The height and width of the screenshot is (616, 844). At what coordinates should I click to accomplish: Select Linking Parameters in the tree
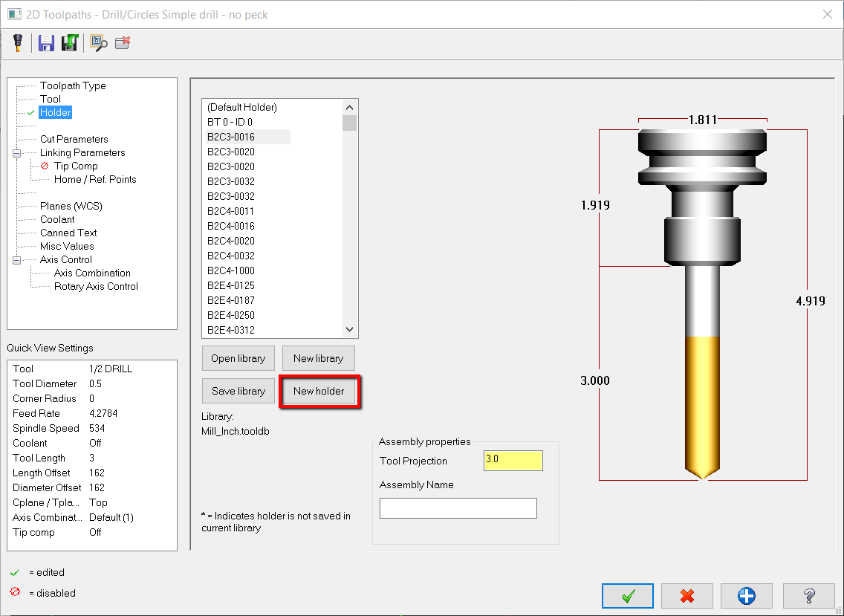coord(82,153)
